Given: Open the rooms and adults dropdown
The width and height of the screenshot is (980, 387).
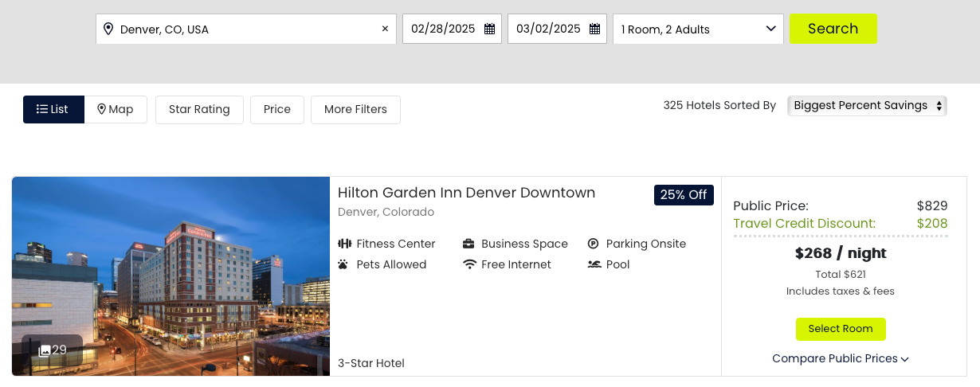Looking at the screenshot, I should coord(698,29).
